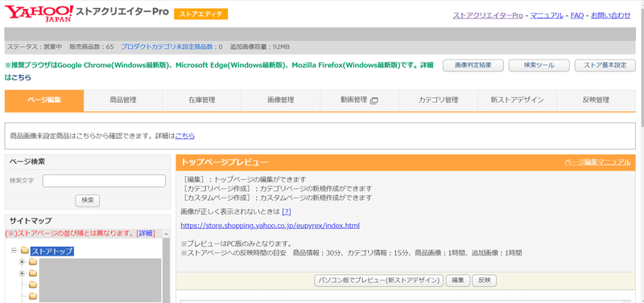The height and width of the screenshot is (303, 644).
Task: Click パソコン版でプレビュー(新ストアデザイン) button
Action: click(379, 280)
